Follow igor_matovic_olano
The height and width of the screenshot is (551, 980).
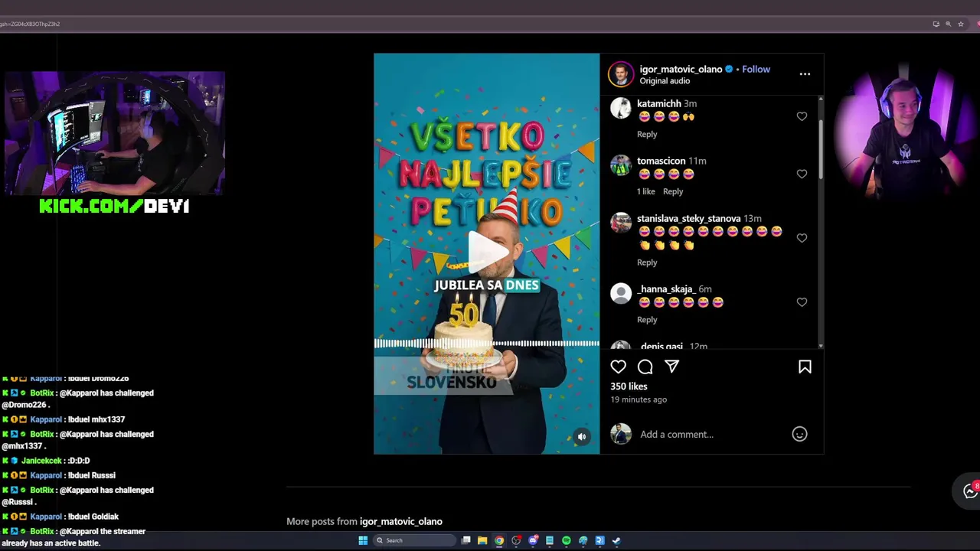pyautogui.click(x=756, y=69)
